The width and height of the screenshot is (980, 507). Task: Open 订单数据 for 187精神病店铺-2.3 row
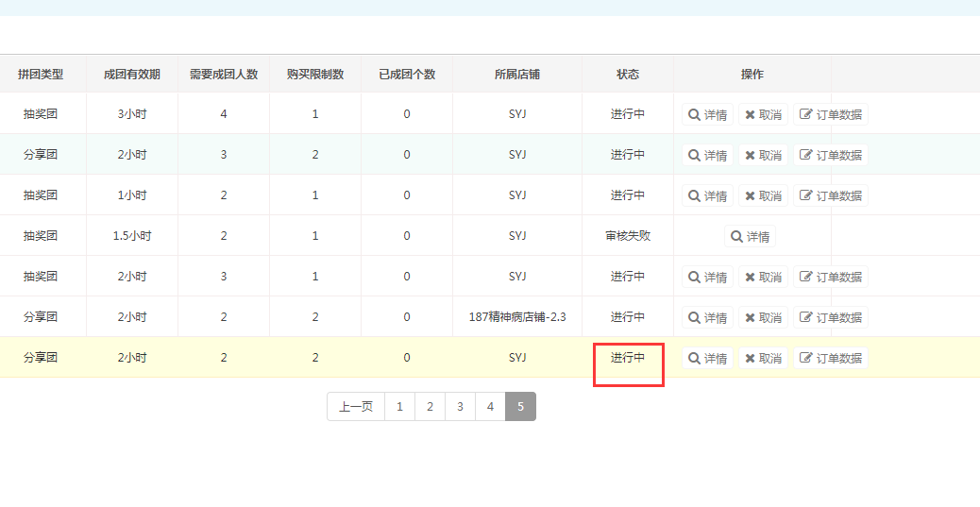(x=831, y=318)
